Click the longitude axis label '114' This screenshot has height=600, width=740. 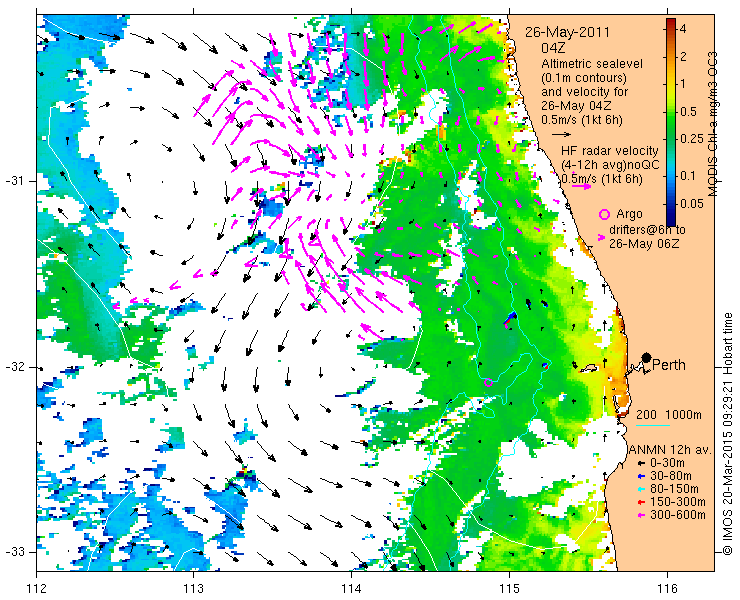pyautogui.click(x=351, y=589)
